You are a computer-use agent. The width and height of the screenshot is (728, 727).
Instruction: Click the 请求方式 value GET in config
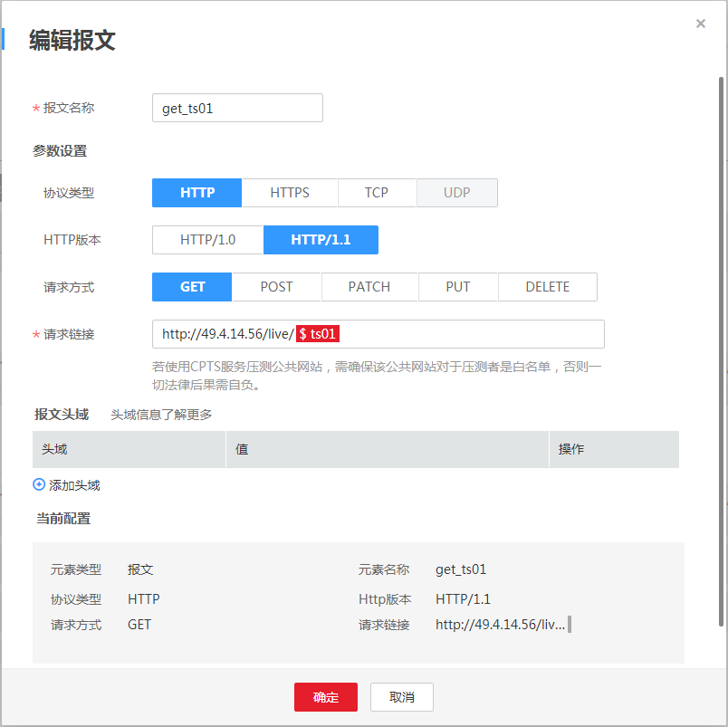(x=139, y=625)
